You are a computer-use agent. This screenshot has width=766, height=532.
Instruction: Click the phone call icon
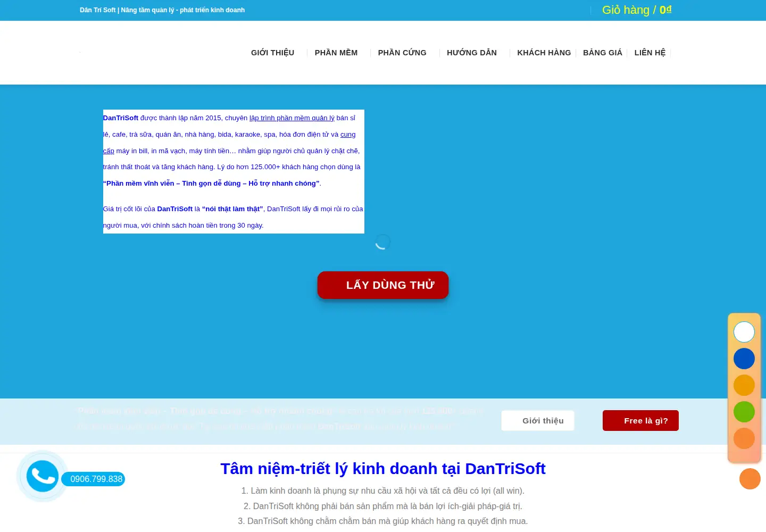43,476
